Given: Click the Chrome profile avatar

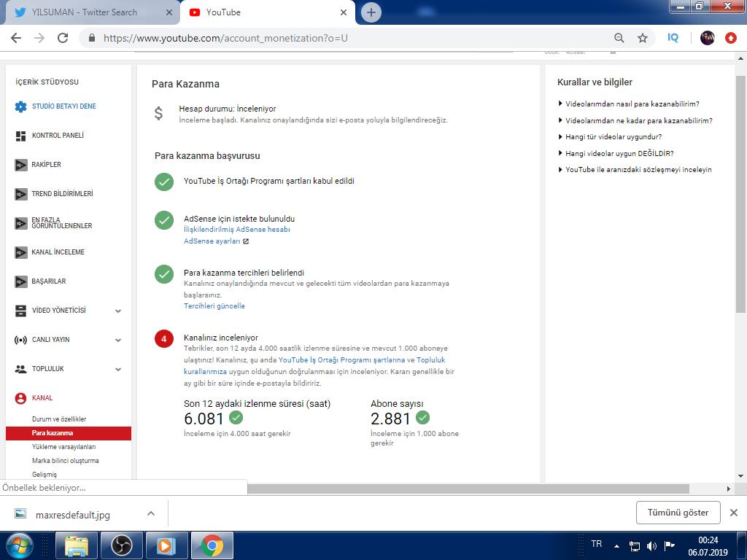Looking at the screenshot, I should (x=708, y=38).
